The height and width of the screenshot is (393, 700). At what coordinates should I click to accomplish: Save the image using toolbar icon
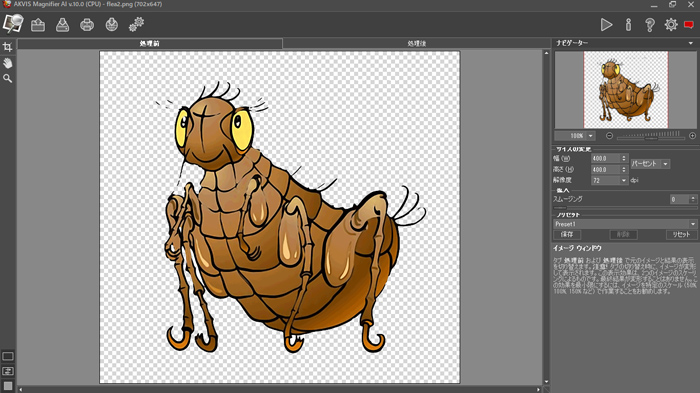62,25
